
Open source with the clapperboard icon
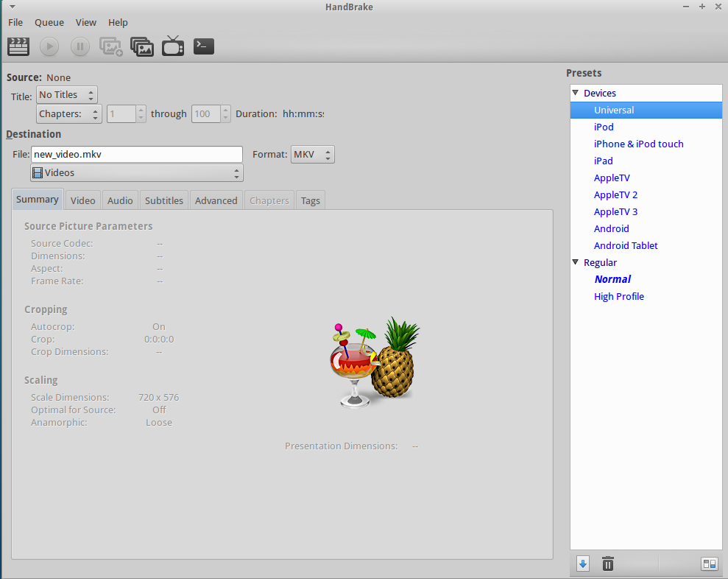click(x=18, y=46)
